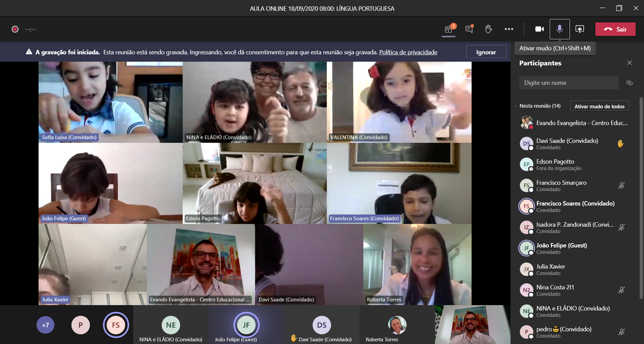Screen dimensions: 644x344
Task: Select pedro (Convidado) in participants list
Action: pos(574,332)
